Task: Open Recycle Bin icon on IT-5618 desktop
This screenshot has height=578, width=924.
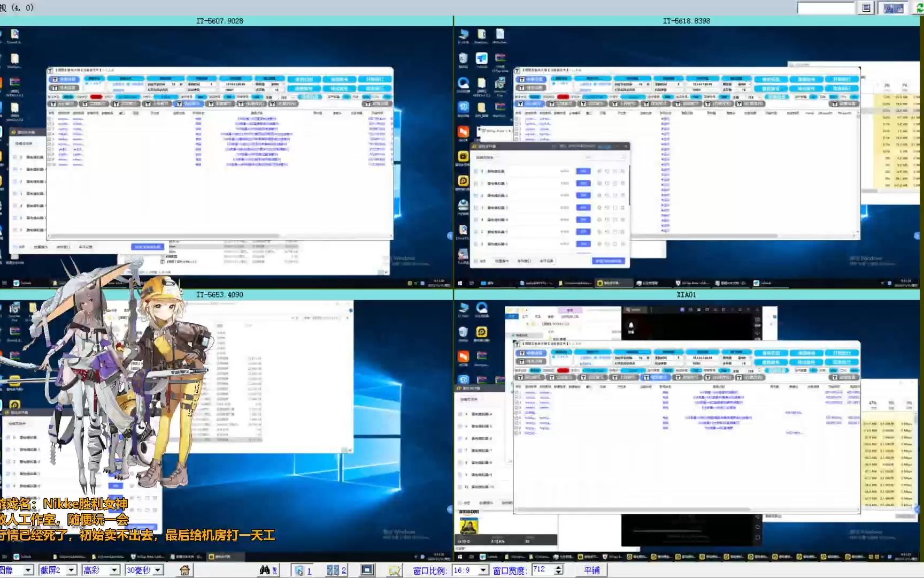Action: pos(463,59)
